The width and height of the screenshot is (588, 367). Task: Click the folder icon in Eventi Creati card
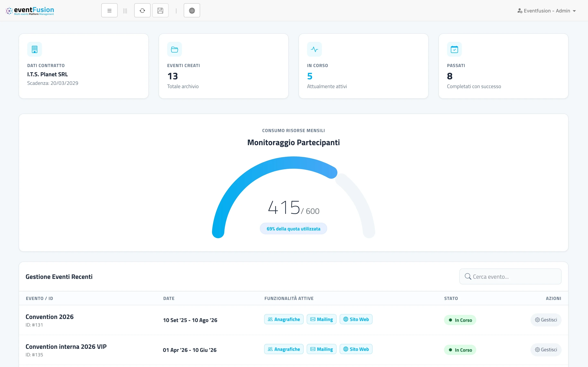[x=174, y=49]
